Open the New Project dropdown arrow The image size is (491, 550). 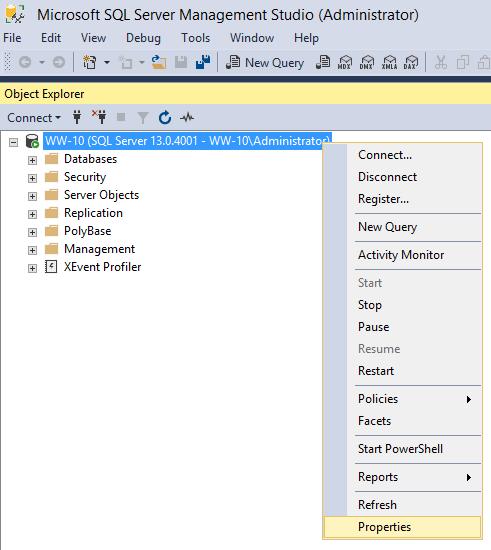pyautogui.click(x=107, y=62)
